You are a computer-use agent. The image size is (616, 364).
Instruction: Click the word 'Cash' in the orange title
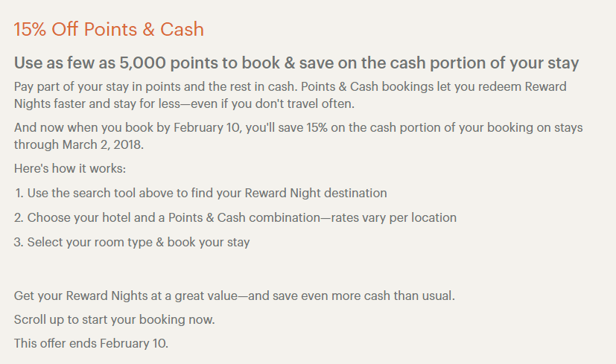tap(182, 30)
